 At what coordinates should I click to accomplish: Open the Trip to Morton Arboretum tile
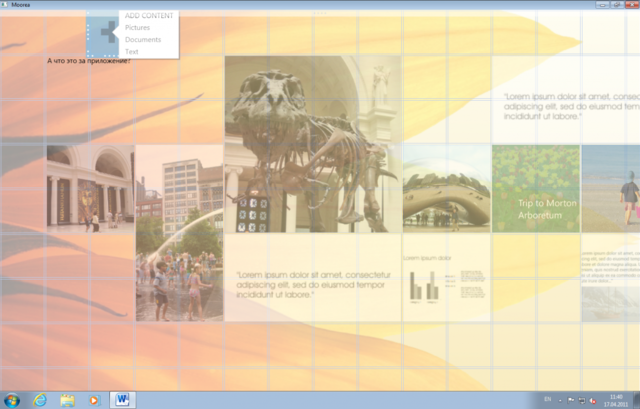pyautogui.click(x=535, y=188)
